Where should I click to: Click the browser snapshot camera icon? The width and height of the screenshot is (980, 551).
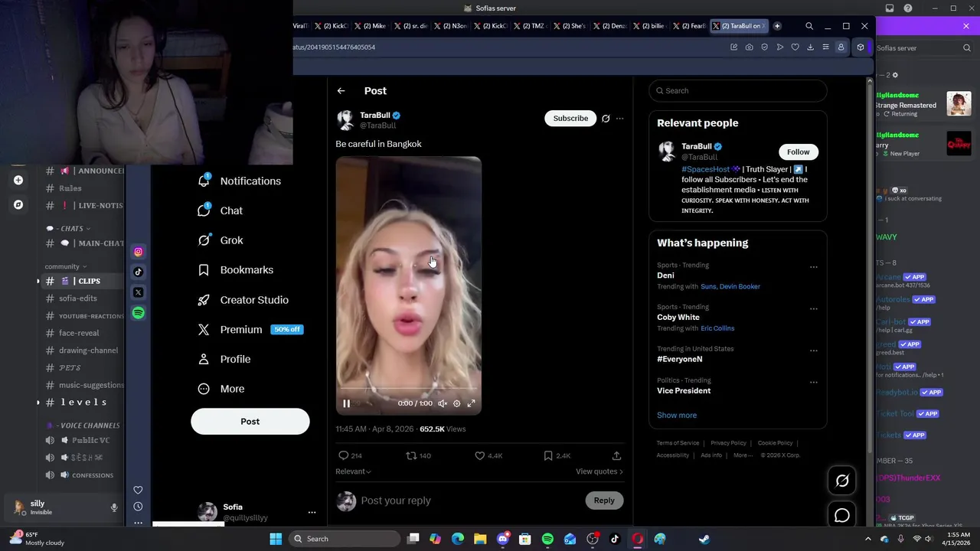[749, 47]
